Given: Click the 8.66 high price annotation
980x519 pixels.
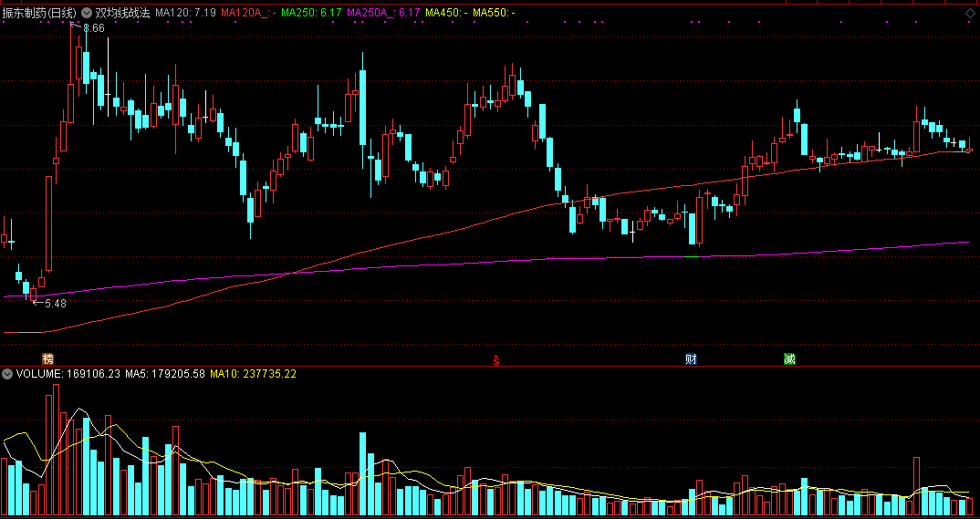Looking at the screenshot, I should click(94, 28).
